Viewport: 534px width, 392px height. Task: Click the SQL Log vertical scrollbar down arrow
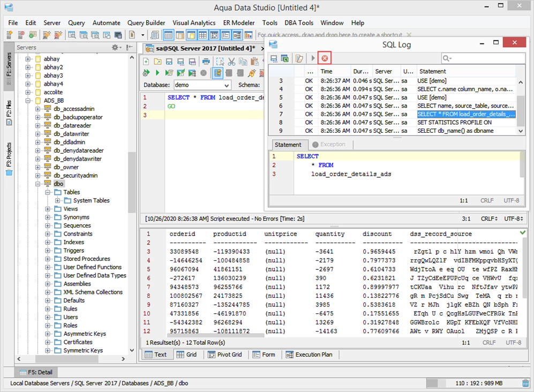point(522,131)
